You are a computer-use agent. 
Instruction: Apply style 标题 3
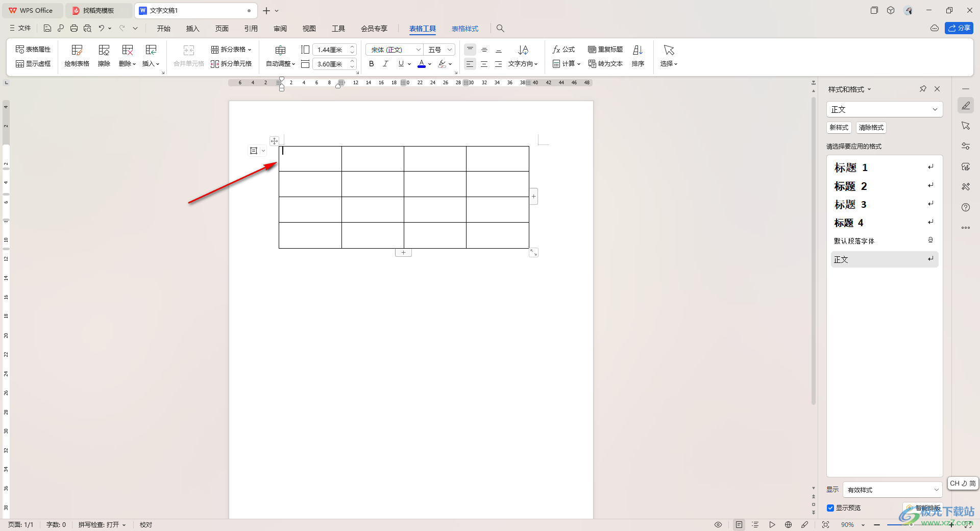[x=885, y=204]
